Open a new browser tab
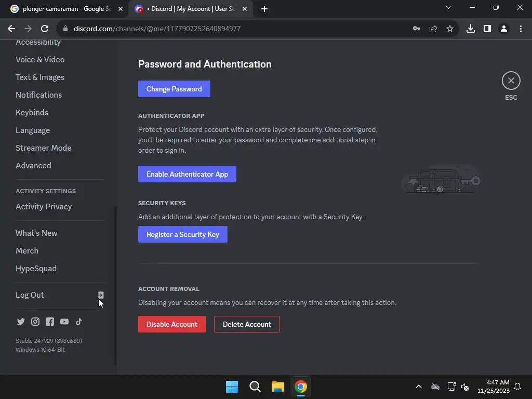 tap(264, 9)
